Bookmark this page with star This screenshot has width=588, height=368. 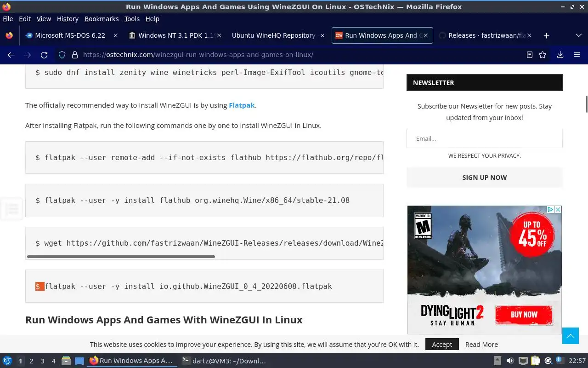pos(543,55)
